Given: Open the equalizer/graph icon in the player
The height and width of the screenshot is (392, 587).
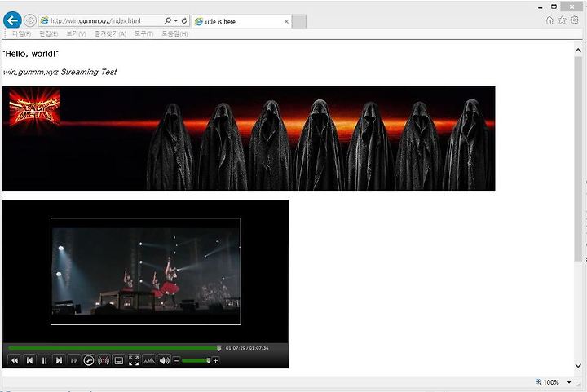Looking at the screenshot, I should pos(149,360).
